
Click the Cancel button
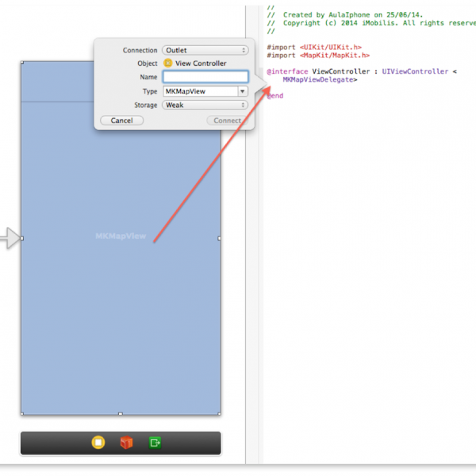point(121,121)
